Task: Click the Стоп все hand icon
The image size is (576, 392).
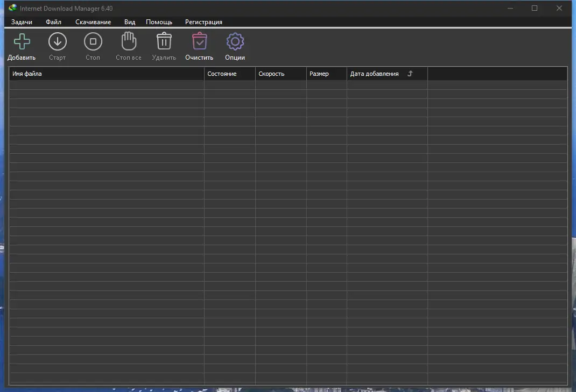Action: point(129,41)
